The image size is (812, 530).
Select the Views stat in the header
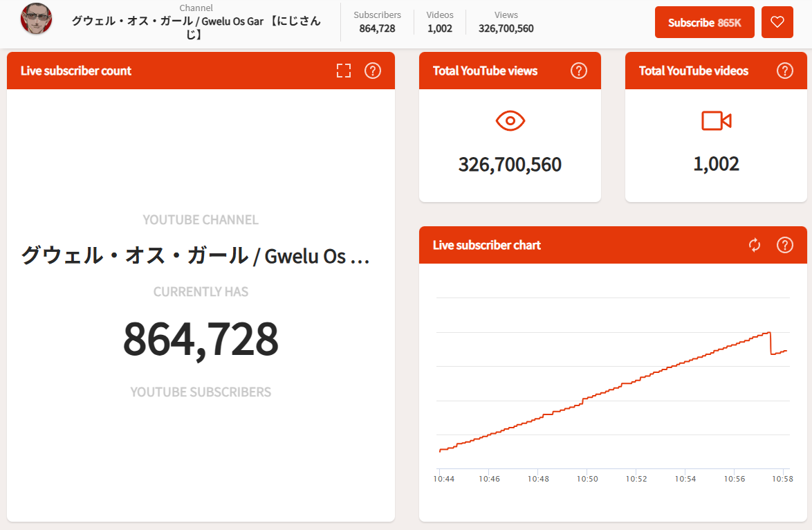coord(506,22)
